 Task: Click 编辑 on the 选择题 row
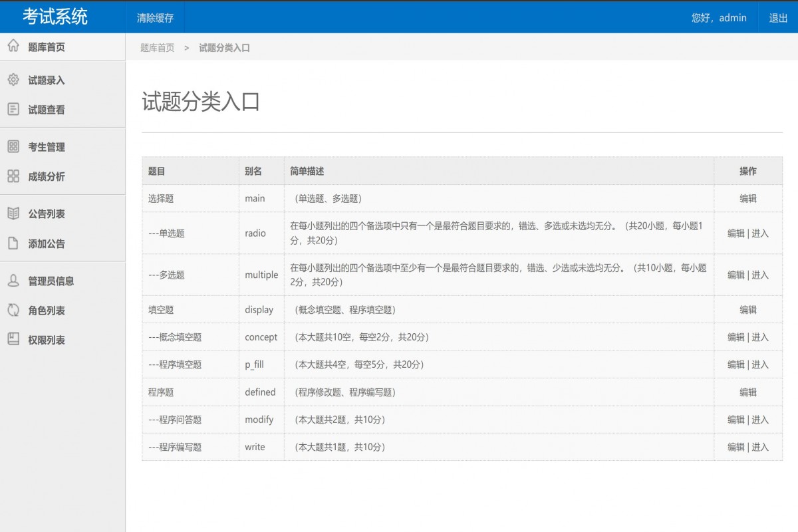749,198
